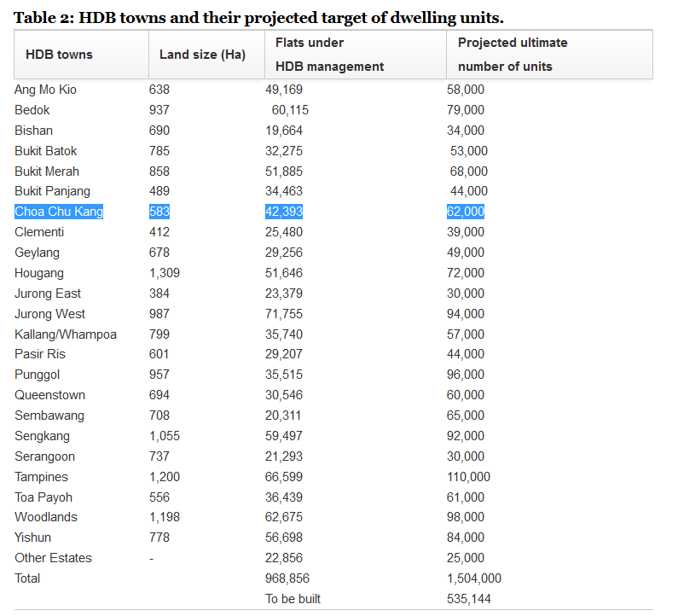This screenshot has width=678, height=616.
Task: Click the 'Land size (Ha)' column header
Action: (202, 55)
